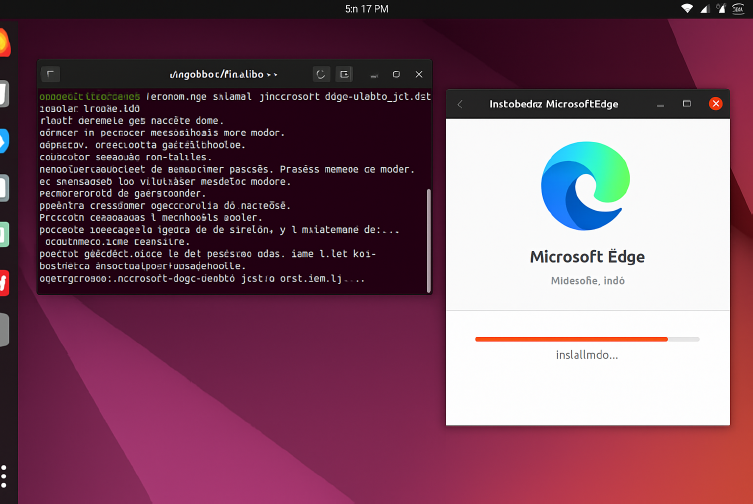
Task: Click the circular refresh icon in terminal header
Action: pos(321,74)
